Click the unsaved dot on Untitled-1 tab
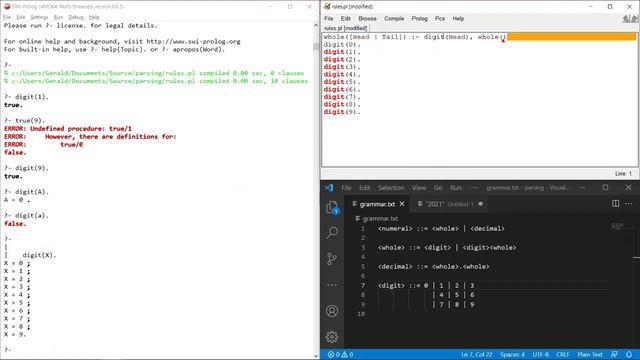This screenshot has height=360, width=640. pyautogui.click(x=480, y=204)
